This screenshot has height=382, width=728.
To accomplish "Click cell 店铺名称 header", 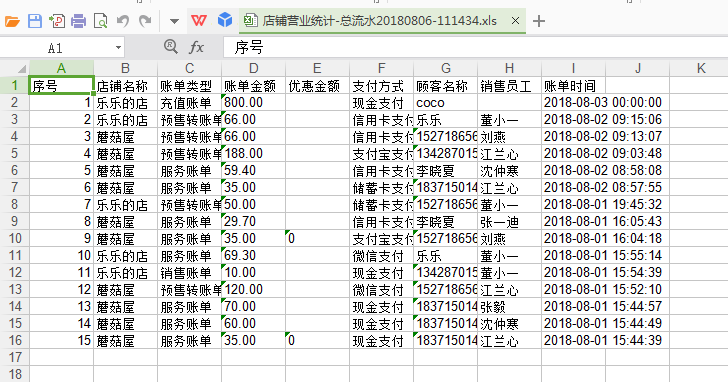I will pyautogui.click(x=125, y=86).
